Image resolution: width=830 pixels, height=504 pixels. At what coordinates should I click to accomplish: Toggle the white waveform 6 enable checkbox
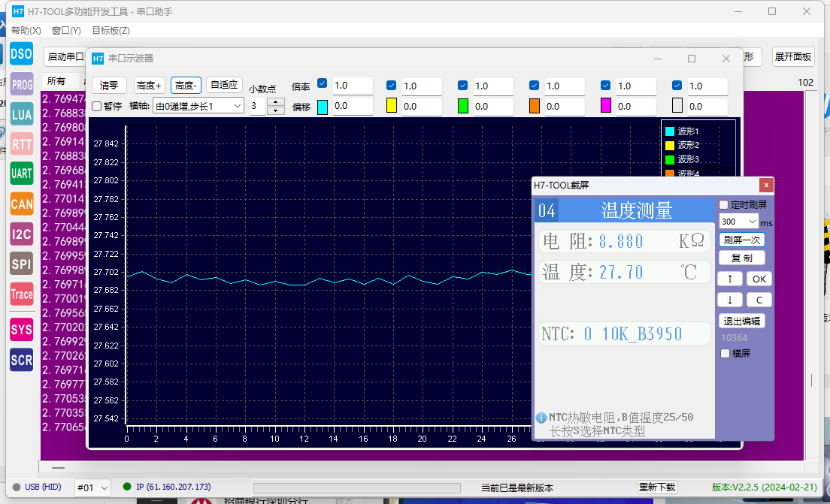coord(677,85)
